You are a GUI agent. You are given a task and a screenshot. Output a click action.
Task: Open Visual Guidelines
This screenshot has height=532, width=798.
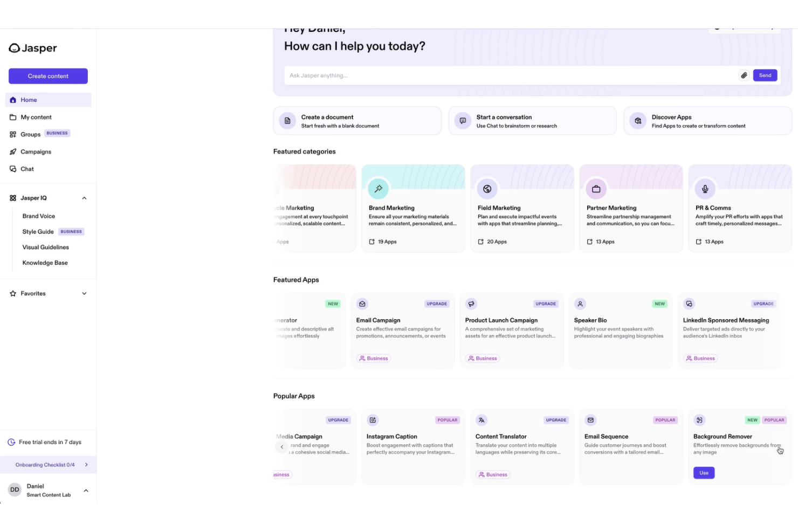(x=46, y=247)
